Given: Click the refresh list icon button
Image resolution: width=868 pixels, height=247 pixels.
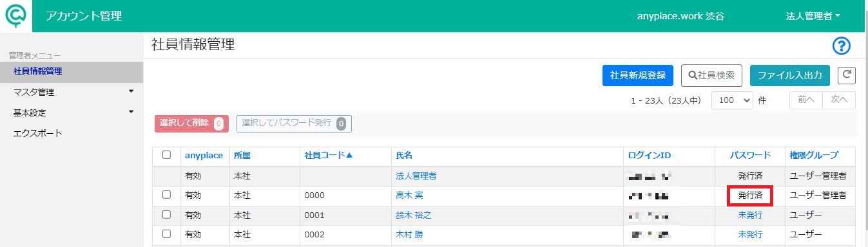Looking at the screenshot, I should point(846,75).
